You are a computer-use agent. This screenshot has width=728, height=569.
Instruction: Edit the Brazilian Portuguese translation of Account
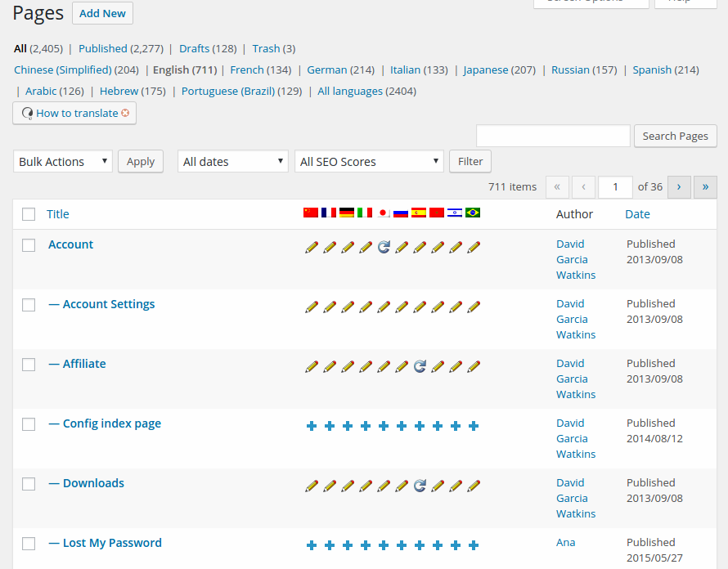474,247
